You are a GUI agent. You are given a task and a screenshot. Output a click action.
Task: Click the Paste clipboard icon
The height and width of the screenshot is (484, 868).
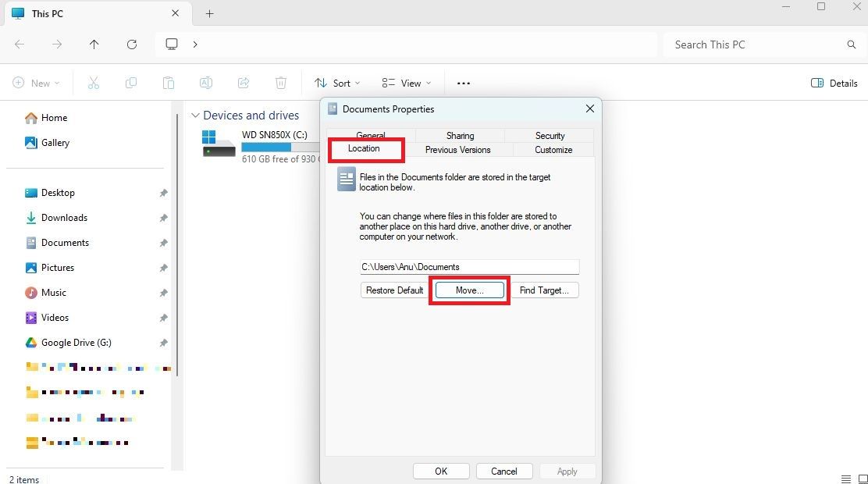coord(169,83)
